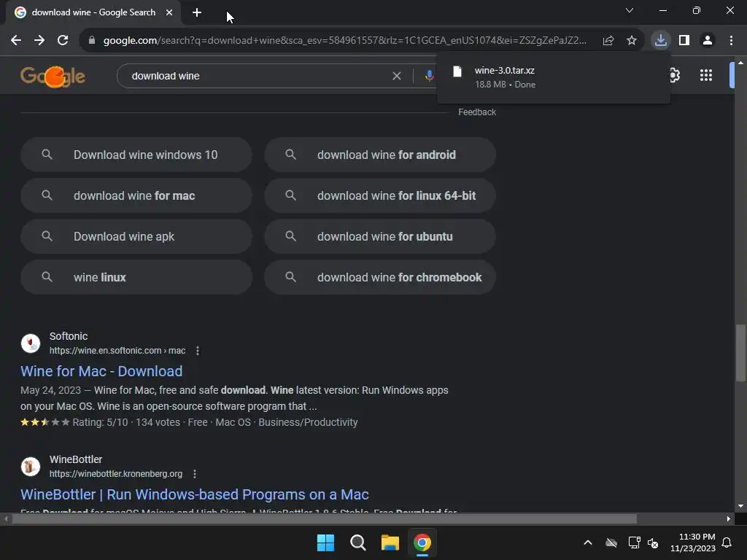Click the vertical scrollbar thumb

[x=740, y=353]
